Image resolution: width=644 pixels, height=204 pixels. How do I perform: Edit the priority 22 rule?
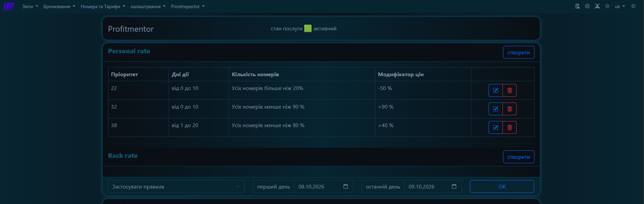[496, 90]
